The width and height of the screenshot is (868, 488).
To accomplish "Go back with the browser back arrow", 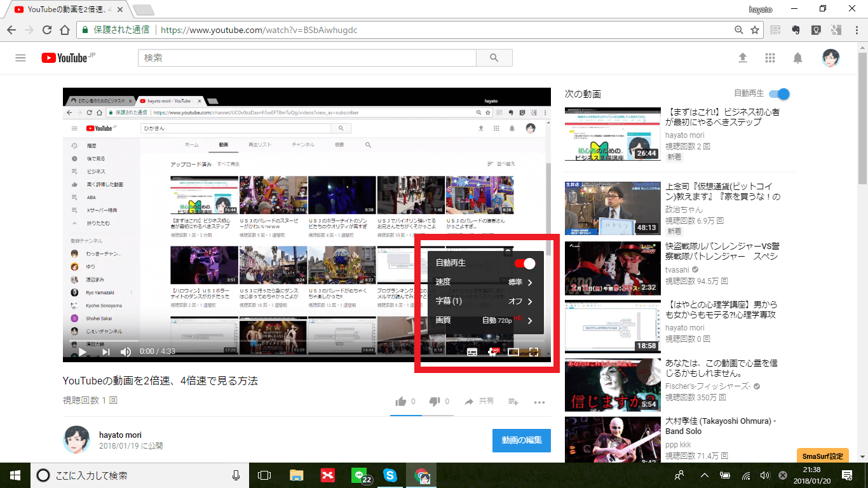I will (11, 30).
